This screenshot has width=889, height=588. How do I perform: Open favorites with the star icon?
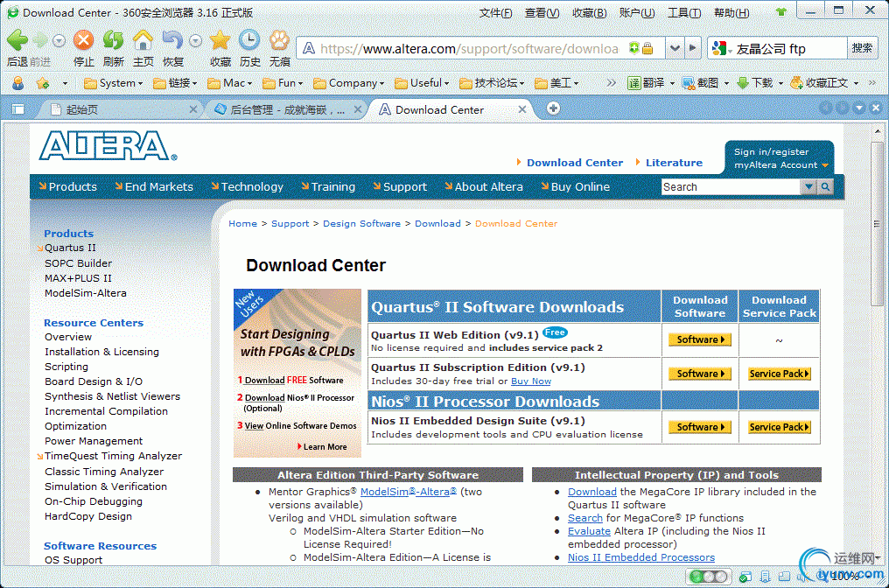pos(220,40)
